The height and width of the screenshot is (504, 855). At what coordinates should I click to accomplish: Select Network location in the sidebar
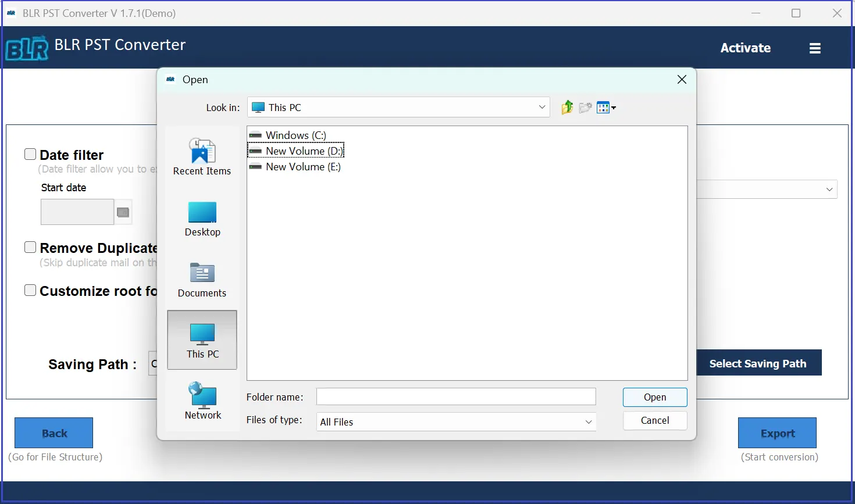click(202, 401)
